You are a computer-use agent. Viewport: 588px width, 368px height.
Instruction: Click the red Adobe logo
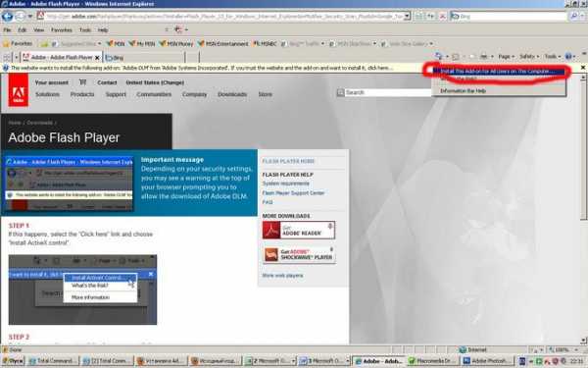point(19,90)
